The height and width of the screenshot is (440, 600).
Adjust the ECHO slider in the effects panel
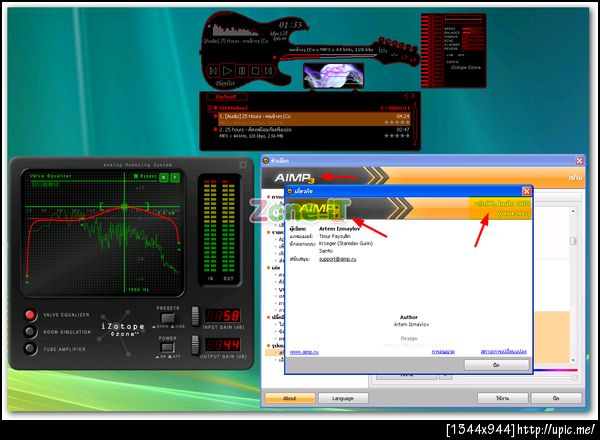(473, 41)
